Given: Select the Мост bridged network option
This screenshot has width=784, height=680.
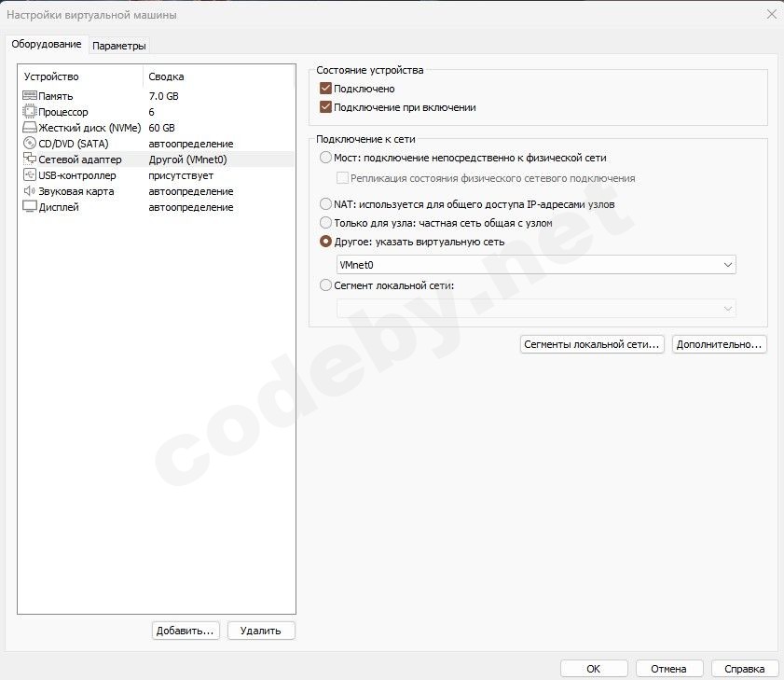Looking at the screenshot, I should [325, 158].
